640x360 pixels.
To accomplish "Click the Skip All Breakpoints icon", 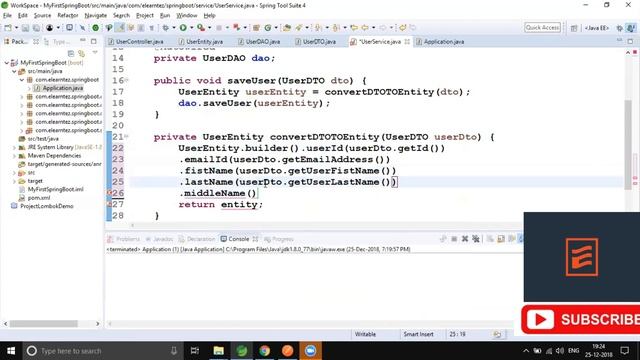I will coord(82,28).
